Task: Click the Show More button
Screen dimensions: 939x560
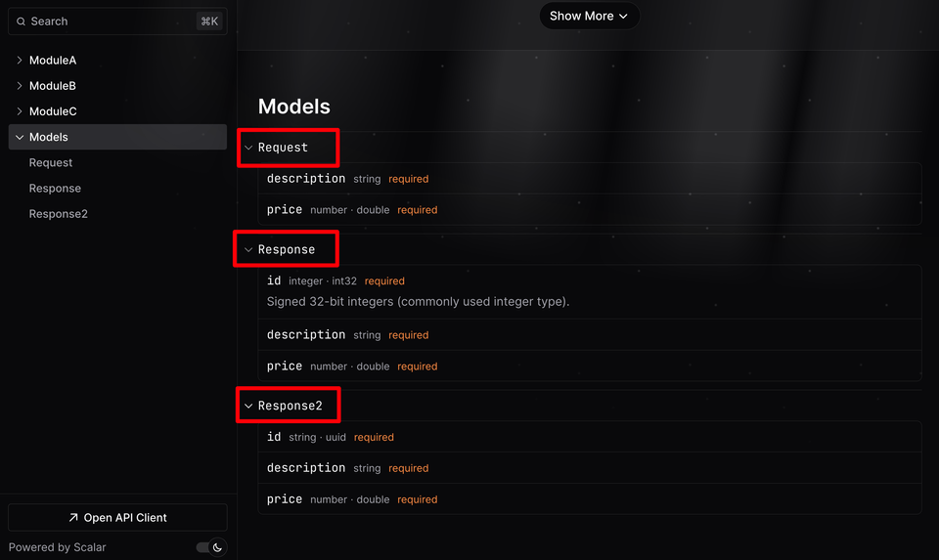Action: point(589,16)
